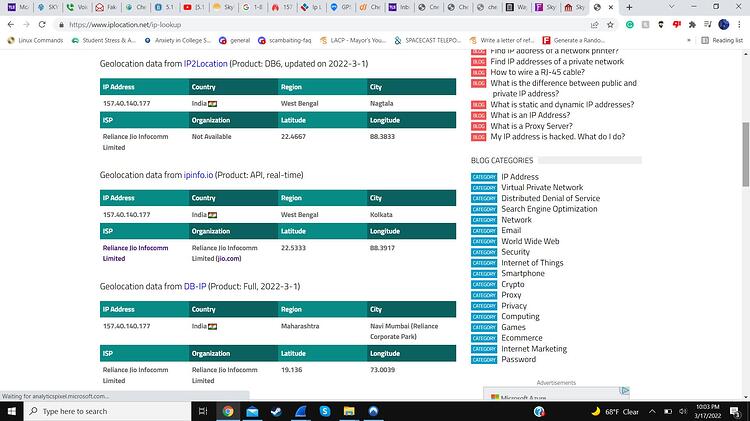750x421 pixels.
Task: Open the Reading list panel
Action: 722,40
